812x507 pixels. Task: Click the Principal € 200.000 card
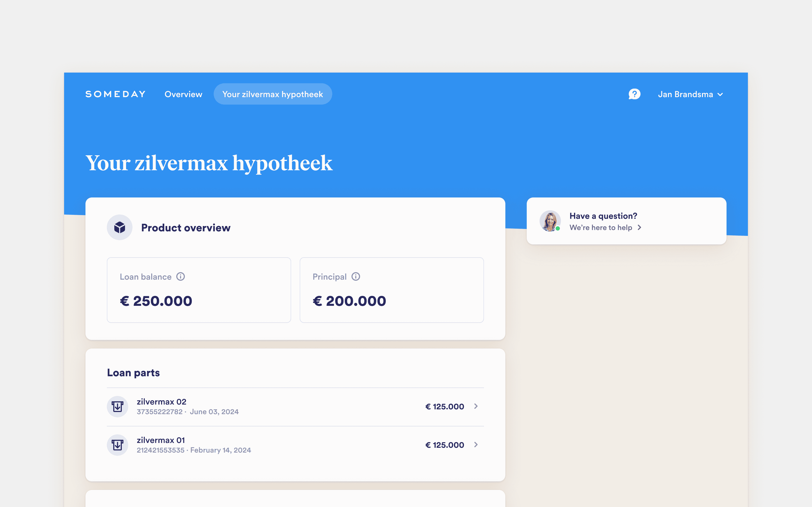click(x=392, y=290)
